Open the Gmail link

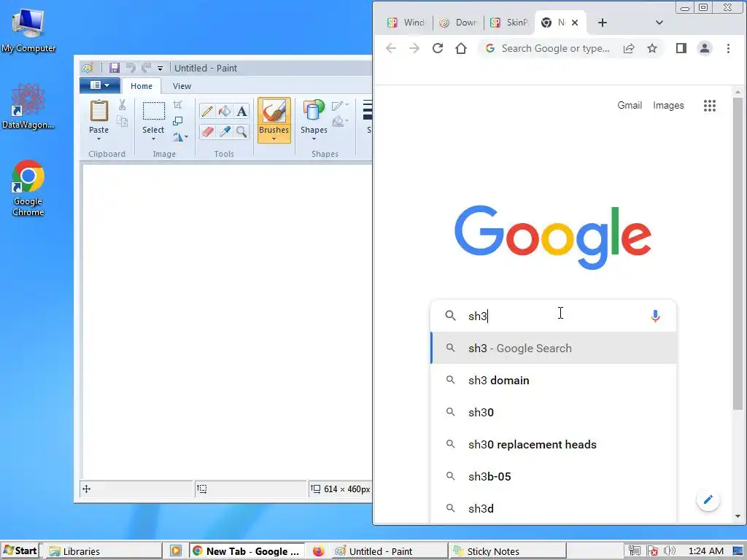point(630,105)
